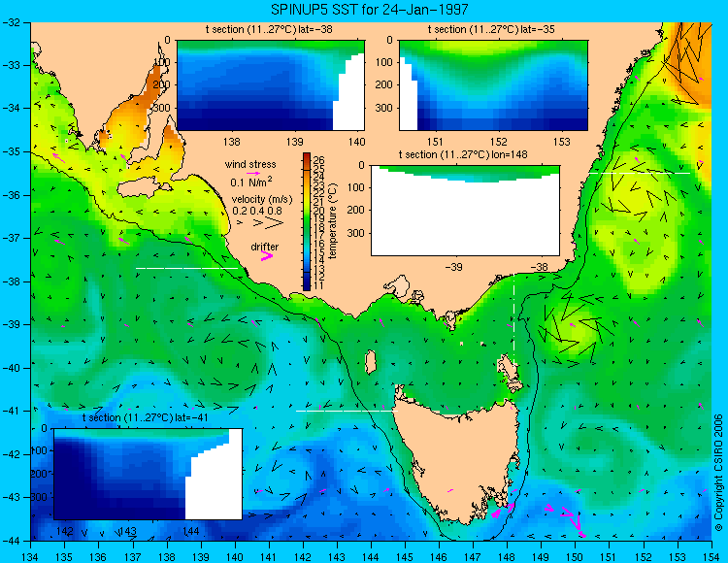This screenshot has height=563, width=728.
Task: Click Kangaroo Island on the map
Action: pos(142,188)
